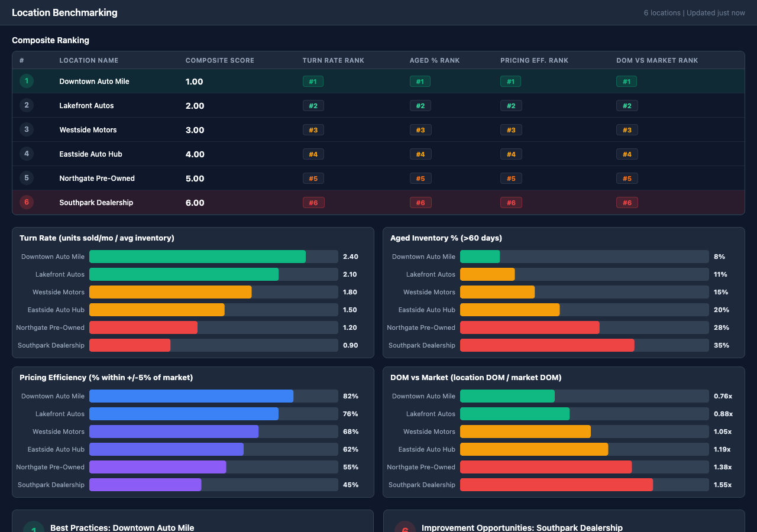Sort by the COMPOSITE SCORE column header

[x=219, y=60]
